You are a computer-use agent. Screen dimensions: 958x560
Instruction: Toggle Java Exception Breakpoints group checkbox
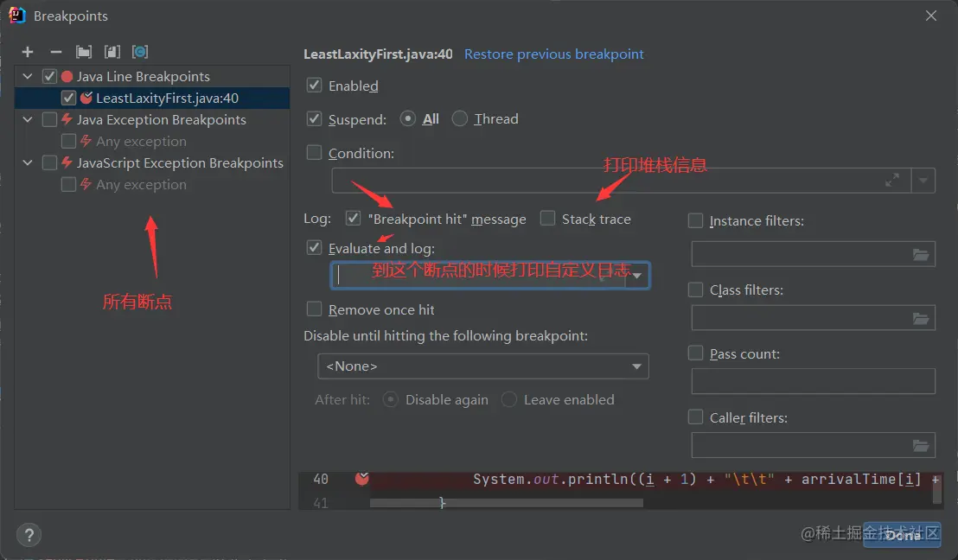(49, 119)
